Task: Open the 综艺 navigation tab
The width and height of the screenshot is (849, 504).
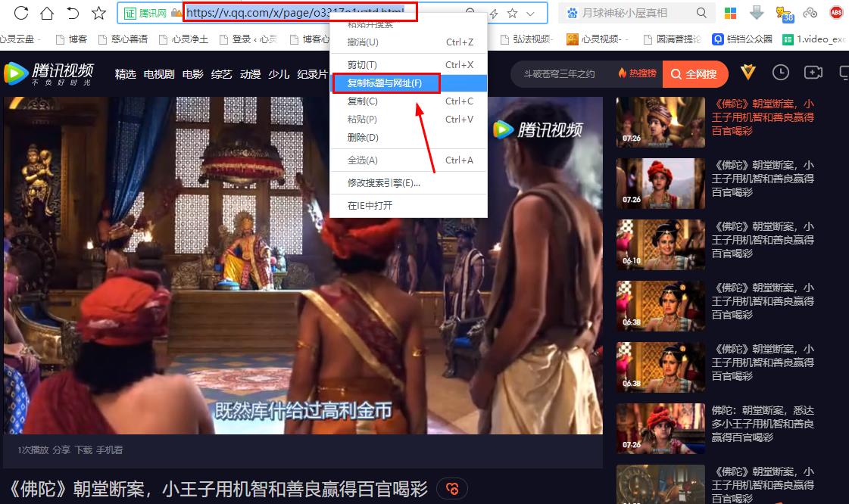Action: coord(221,74)
